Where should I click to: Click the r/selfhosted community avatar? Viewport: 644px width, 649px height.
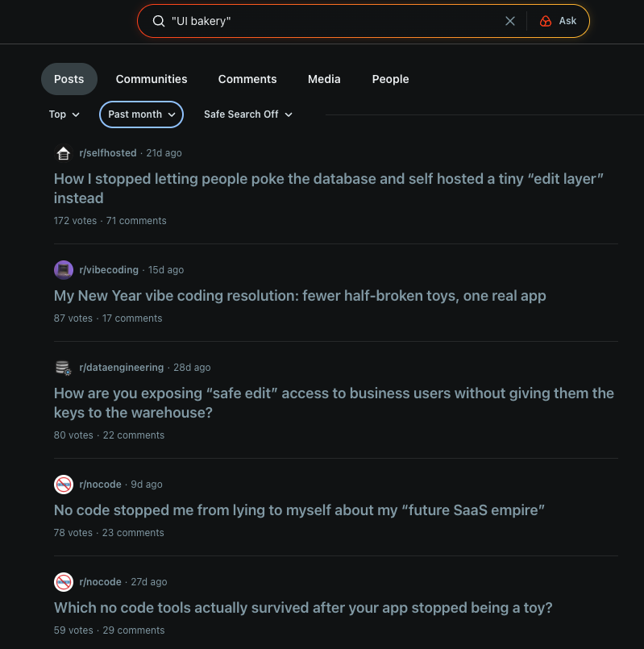[63, 152]
